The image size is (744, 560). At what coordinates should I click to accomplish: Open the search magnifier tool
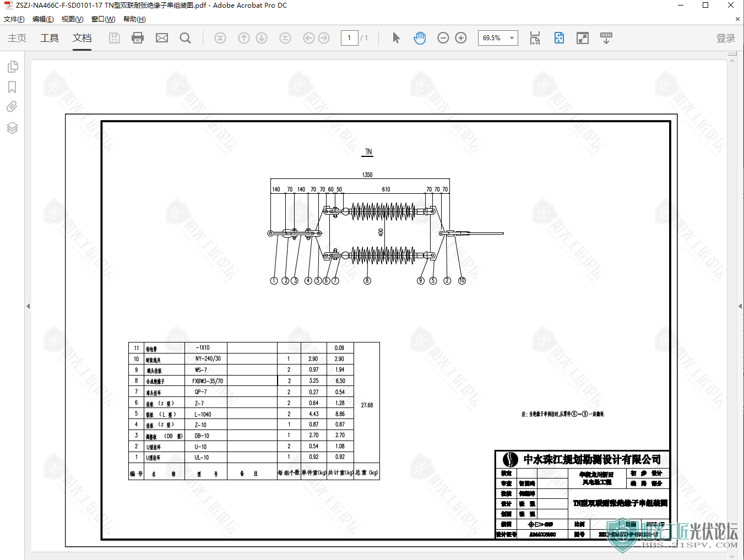click(186, 38)
